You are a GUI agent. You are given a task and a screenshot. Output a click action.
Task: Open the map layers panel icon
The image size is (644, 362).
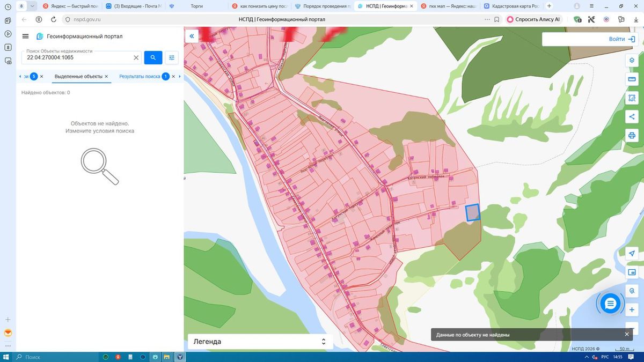click(x=632, y=60)
